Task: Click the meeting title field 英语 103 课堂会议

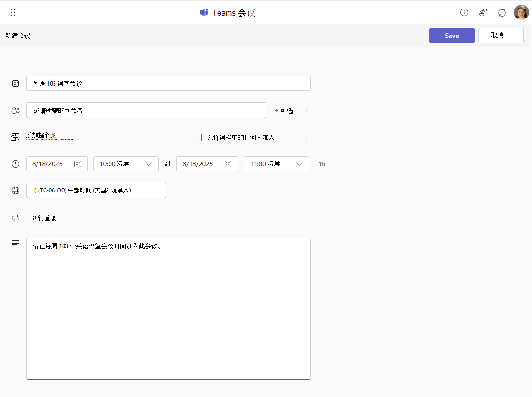Action: (x=168, y=83)
